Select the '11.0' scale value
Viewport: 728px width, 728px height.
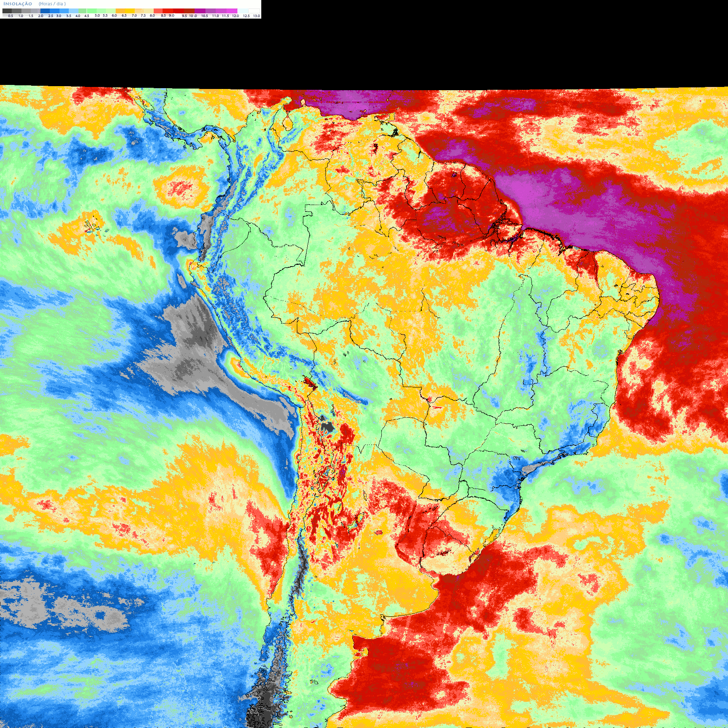(x=216, y=16)
